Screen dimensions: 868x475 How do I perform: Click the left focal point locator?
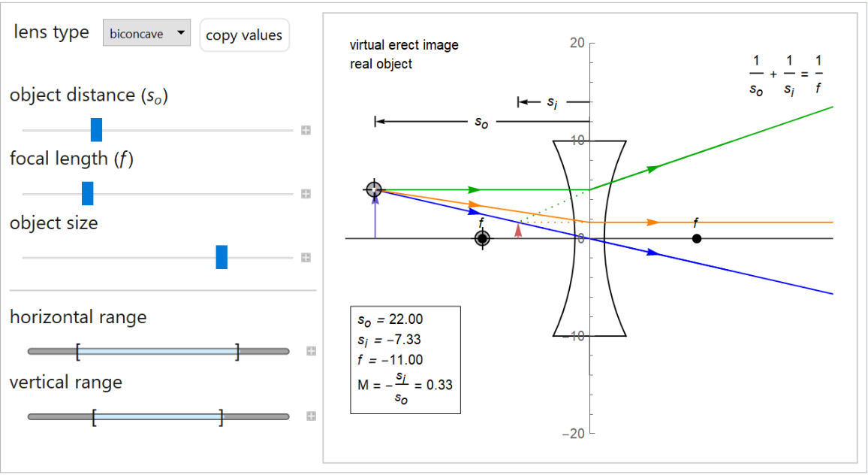pos(482,239)
